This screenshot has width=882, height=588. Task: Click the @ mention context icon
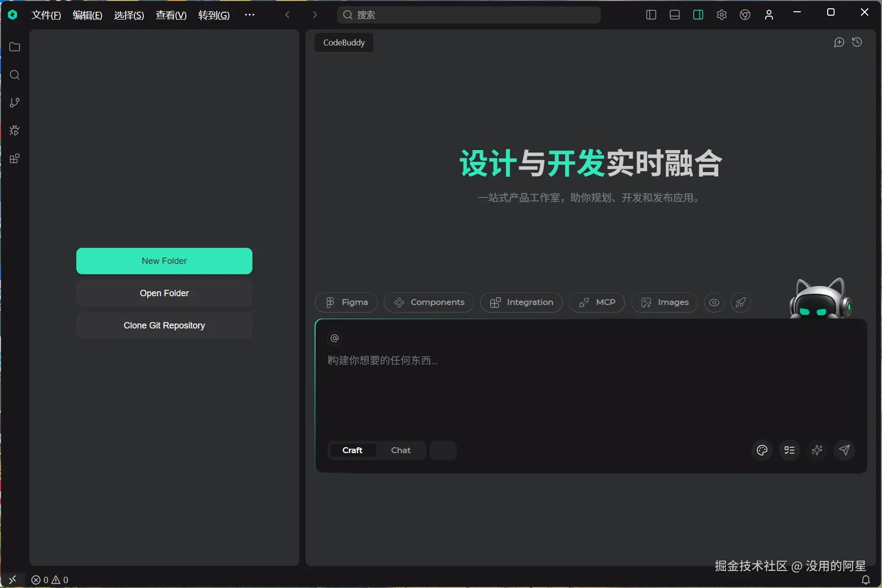point(335,338)
